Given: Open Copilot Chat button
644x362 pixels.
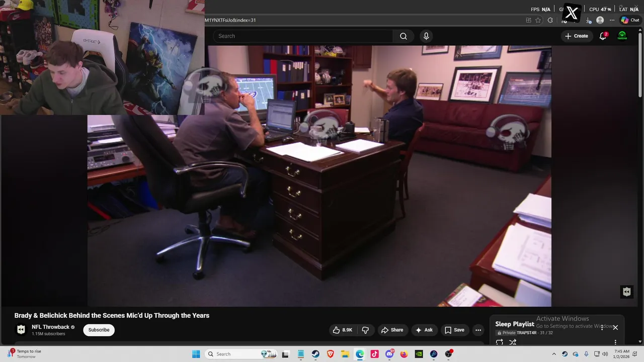Looking at the screenshot, I should pyautogui.click(x=629, y=20).
